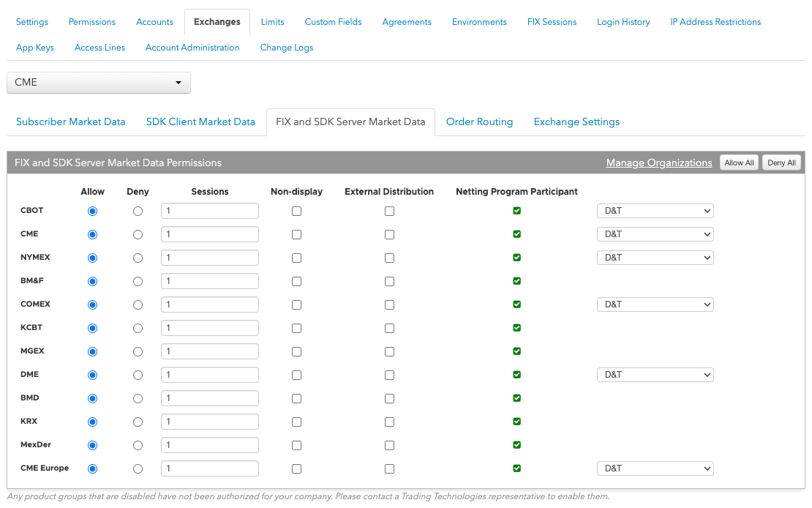Viewport: 812px width, 508px height.
Task: Uncheck Netting Program Participant for NYMEX
Action: pyautogui.click(x=516, y=258)
